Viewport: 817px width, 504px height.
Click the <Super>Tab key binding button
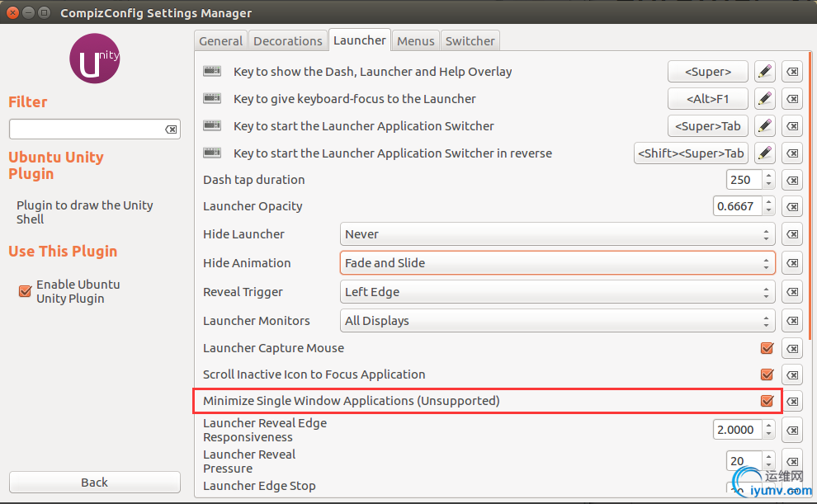(707, 126)
